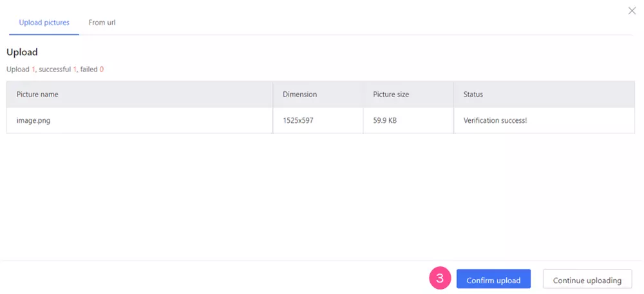Click the Verification success! status text
This screenshot has height=294, width=644.
(495, 120)
